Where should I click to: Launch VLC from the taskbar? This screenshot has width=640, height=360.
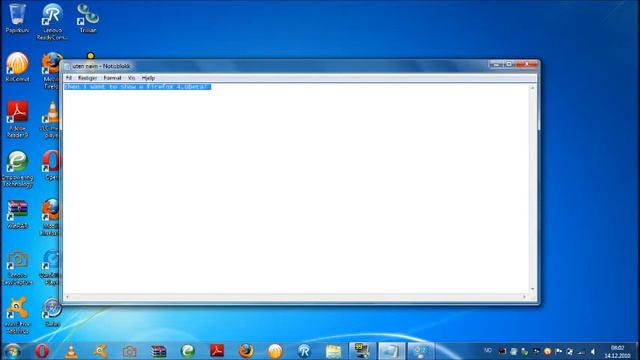(x=71, y=351)
